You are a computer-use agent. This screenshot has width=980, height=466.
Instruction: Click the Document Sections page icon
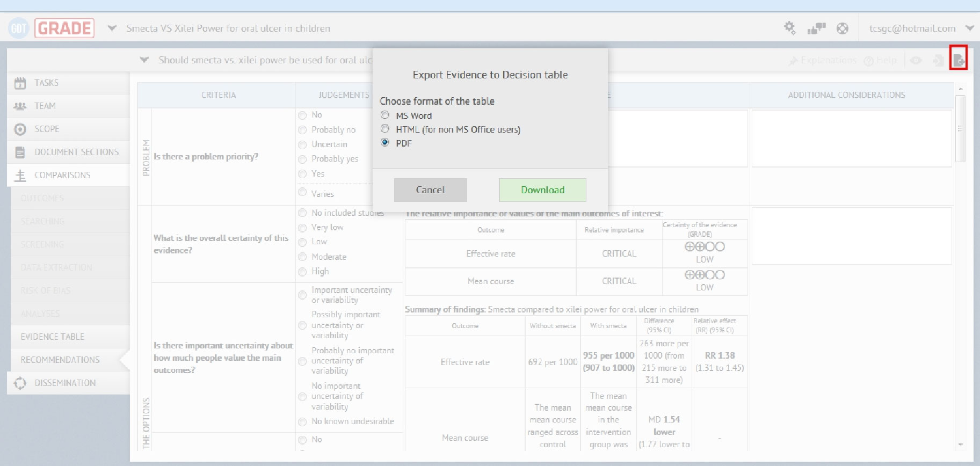(x=20, y=152)
